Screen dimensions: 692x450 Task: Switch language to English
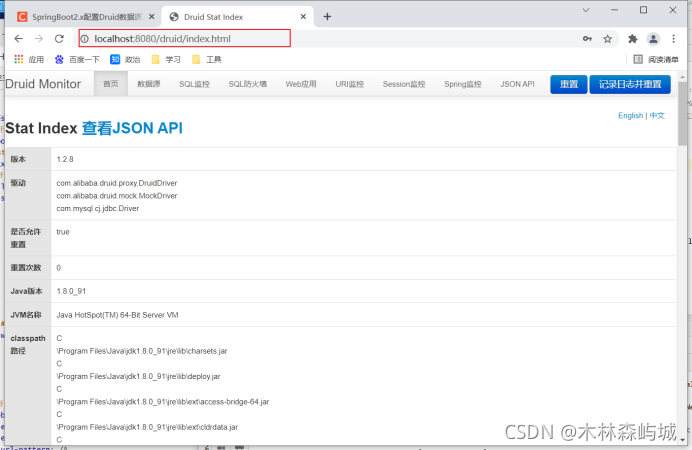point(630,116)
